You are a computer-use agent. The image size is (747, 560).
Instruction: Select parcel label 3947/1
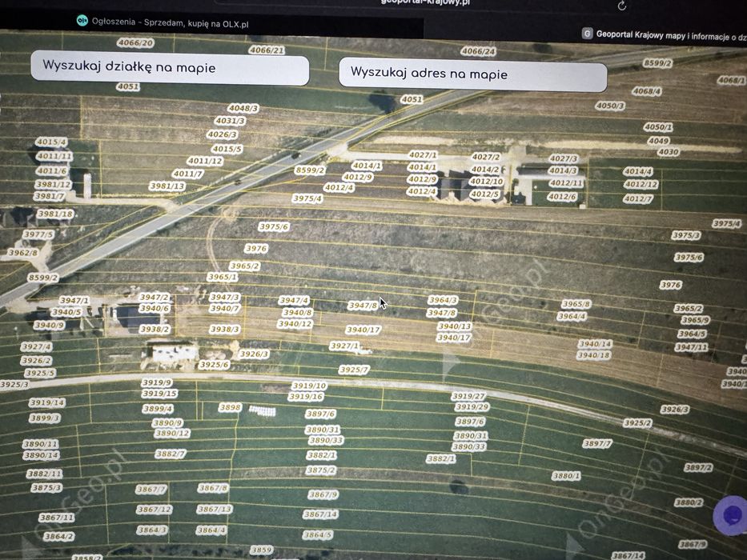click(x=74, y=300)
